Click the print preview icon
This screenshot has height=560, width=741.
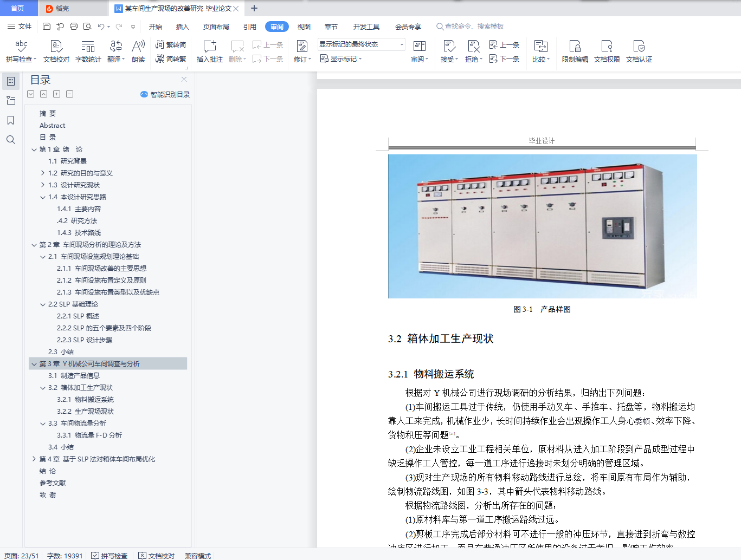(87, 27)
